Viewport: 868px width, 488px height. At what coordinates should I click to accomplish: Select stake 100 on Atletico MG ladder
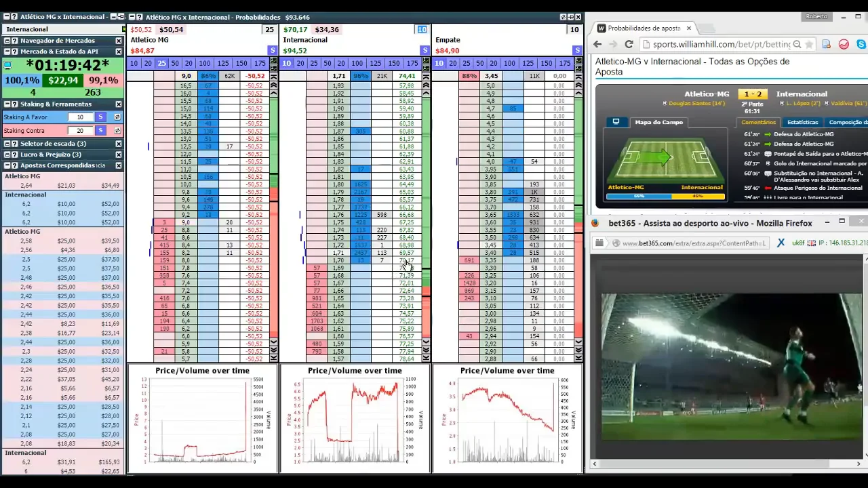click(204, 63)
